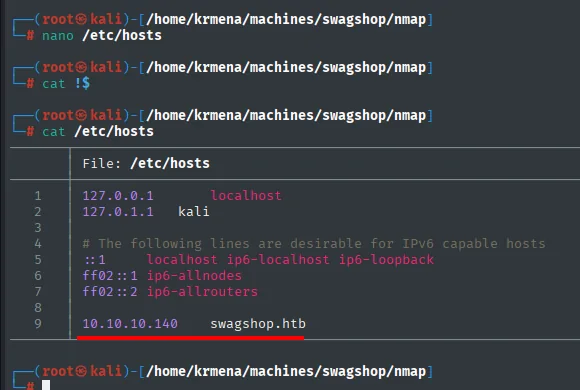Click 'ff02::2' address on line 7
Screen dimensions: 580x390
point(110,292)
